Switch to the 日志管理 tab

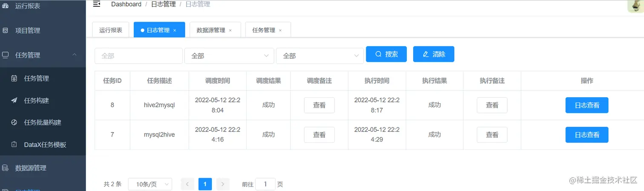[x=159, y=30]
